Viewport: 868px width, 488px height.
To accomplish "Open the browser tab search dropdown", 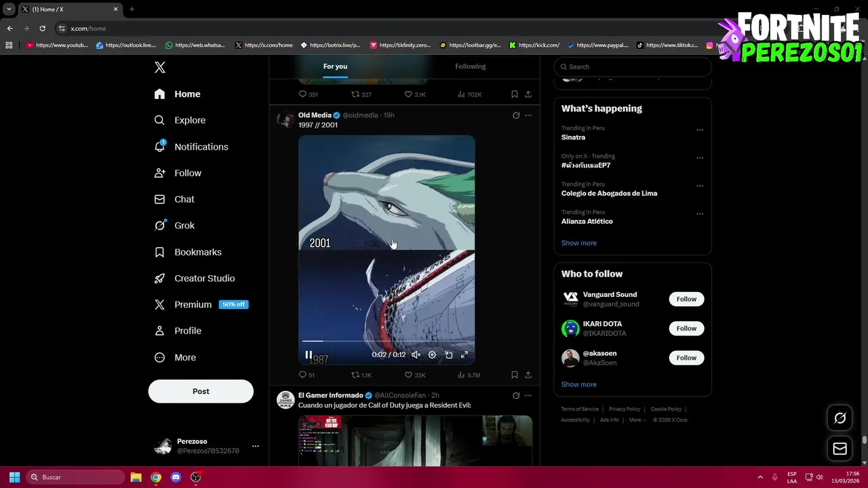I will pyautogui.click(x=9, y=9).
